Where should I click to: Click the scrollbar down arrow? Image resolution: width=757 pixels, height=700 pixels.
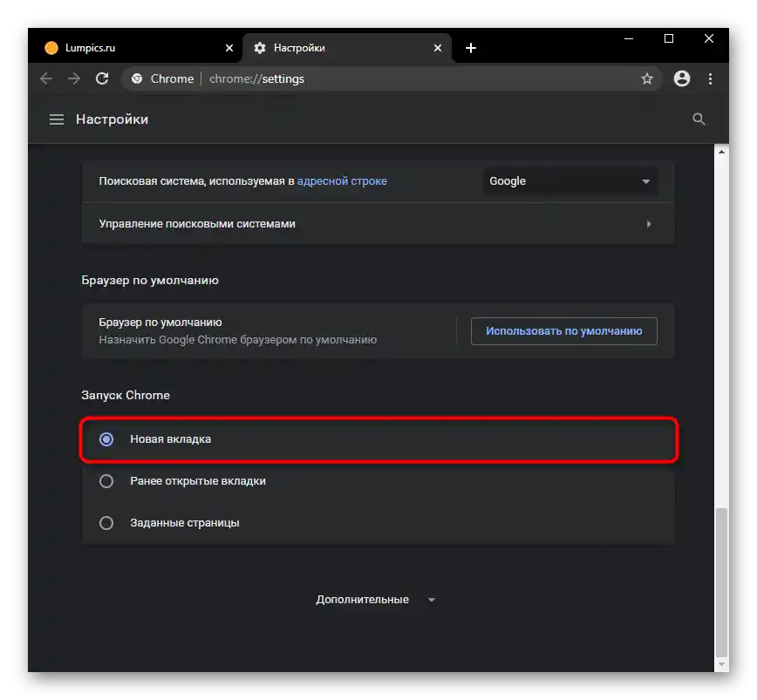tap(721, 665)
